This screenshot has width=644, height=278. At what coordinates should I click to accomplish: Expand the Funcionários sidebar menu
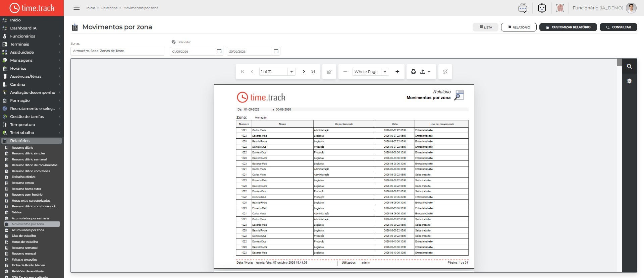(x=32, y=36)
